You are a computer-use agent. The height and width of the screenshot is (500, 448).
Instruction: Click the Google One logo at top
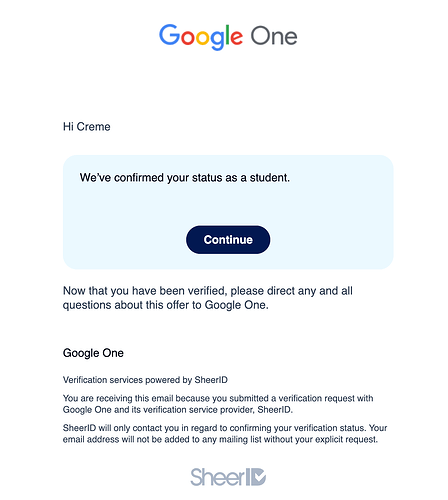click(x=228, y=37)
